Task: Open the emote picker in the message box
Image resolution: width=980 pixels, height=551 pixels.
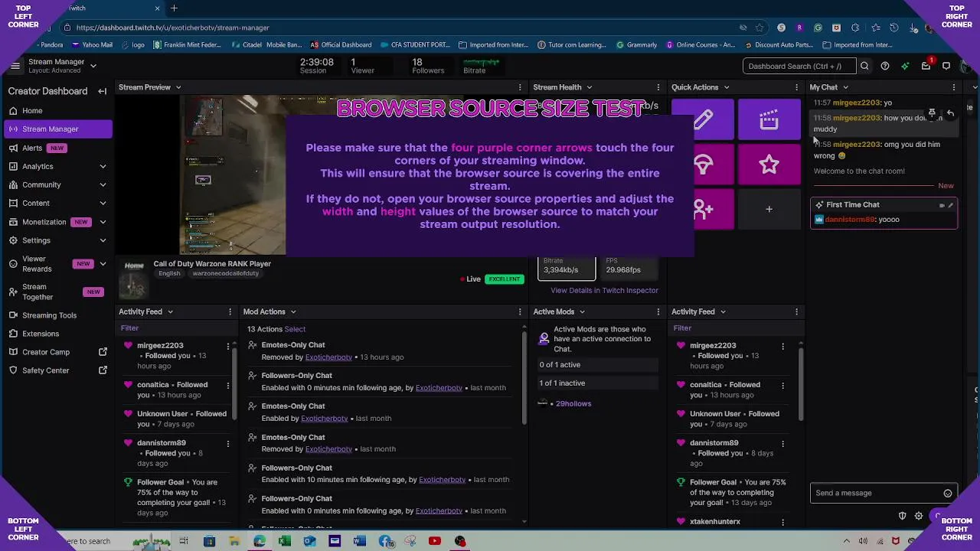Action: [948, 494]
